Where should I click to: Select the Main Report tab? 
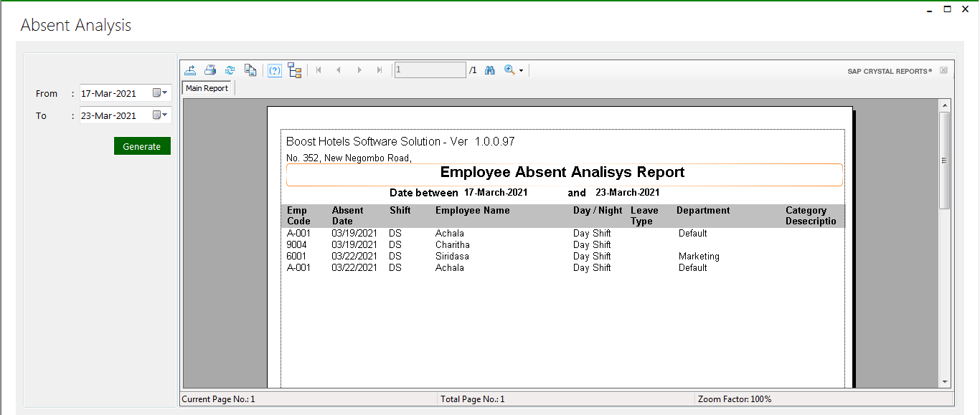point(207,88)
